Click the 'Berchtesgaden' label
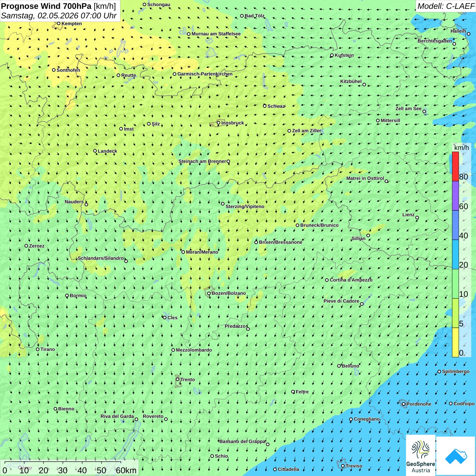Image resolution: width=476 pixels, height=476 pixels. (435, 41)
